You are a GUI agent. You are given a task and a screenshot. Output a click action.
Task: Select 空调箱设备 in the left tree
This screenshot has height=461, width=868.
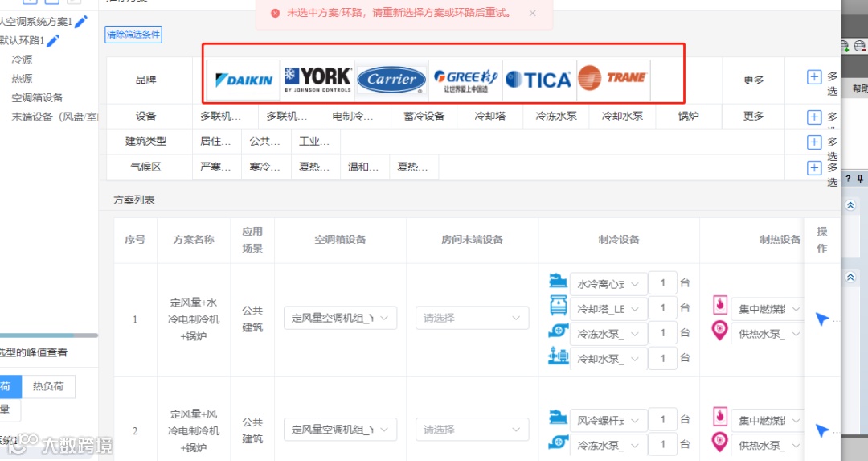pyautogui.click(x=37, y=97)
